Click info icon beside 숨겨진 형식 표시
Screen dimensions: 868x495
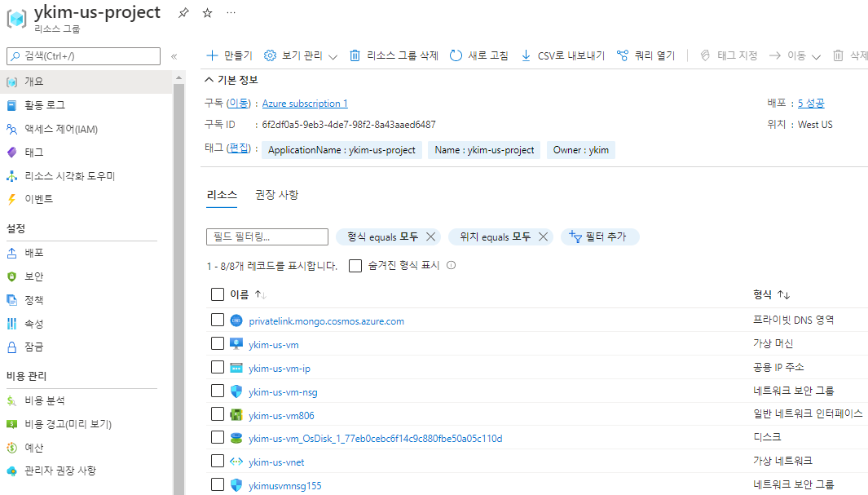point(452,265)
